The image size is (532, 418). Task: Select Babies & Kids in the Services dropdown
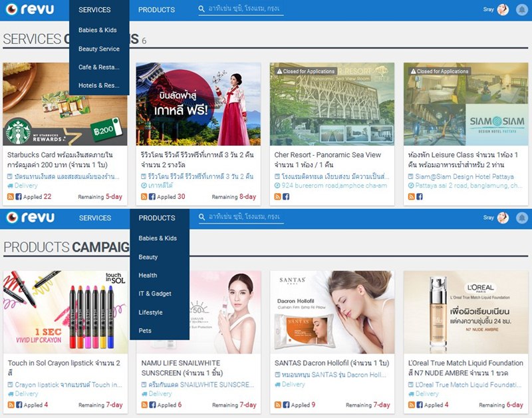[x=99, y=30]
